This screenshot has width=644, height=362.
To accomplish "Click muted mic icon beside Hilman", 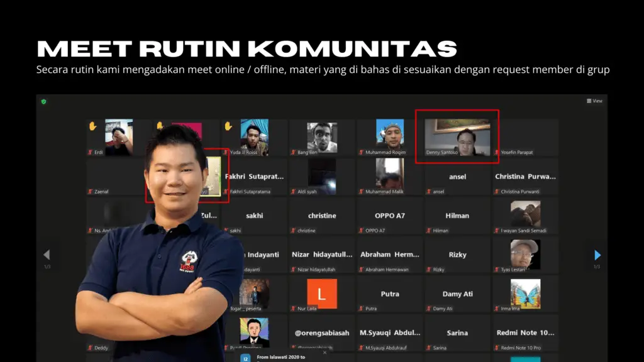I will click(x=429, y=231).
